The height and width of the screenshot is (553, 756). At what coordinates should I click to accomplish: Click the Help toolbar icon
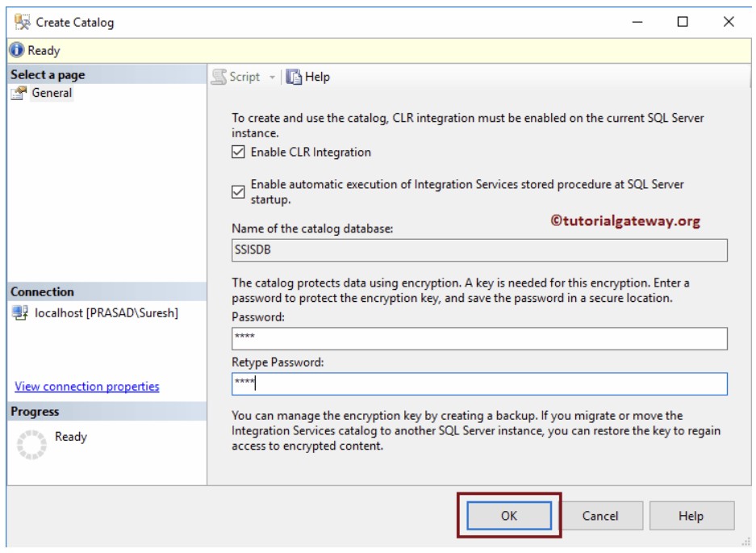[x=294, y=77]
